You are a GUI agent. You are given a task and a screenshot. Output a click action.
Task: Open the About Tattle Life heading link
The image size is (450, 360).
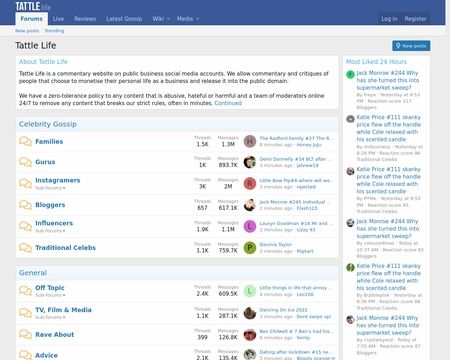(43, 62)
